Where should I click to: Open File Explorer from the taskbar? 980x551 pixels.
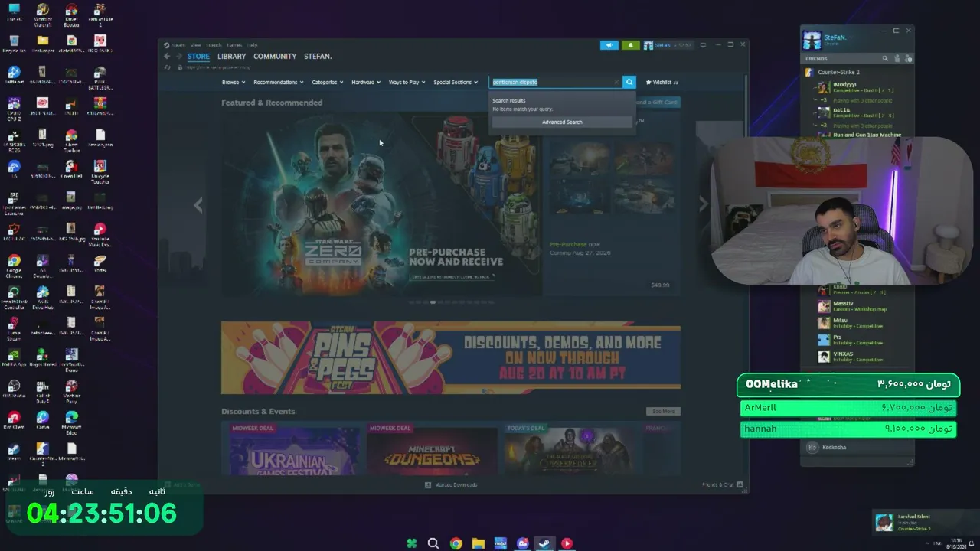pyautogui.click(x=479, y=543)
